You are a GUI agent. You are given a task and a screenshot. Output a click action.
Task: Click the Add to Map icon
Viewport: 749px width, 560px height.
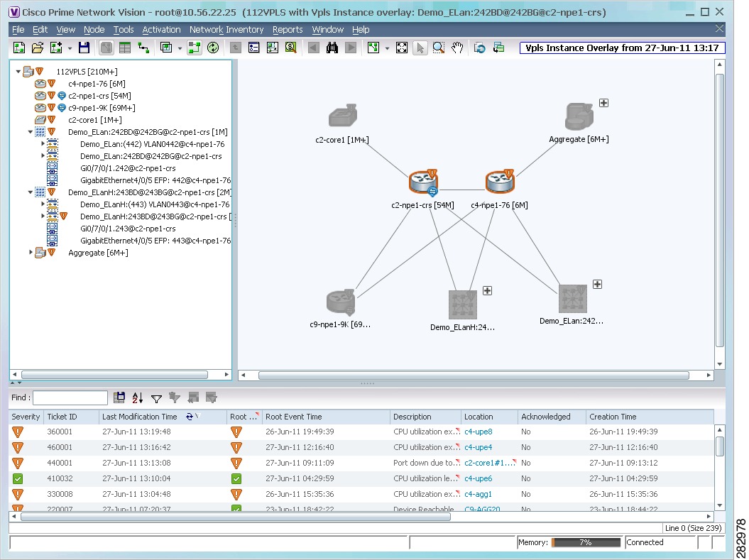56,48
